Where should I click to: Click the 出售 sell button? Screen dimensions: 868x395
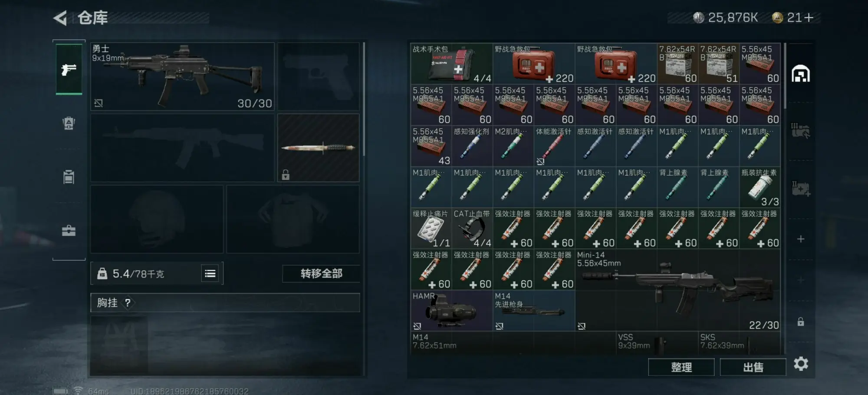pyautogui.click(x=753, y=367)
